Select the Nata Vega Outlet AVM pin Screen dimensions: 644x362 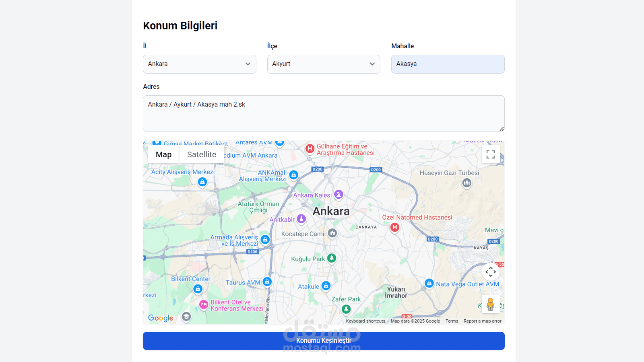tap(429, 284)
